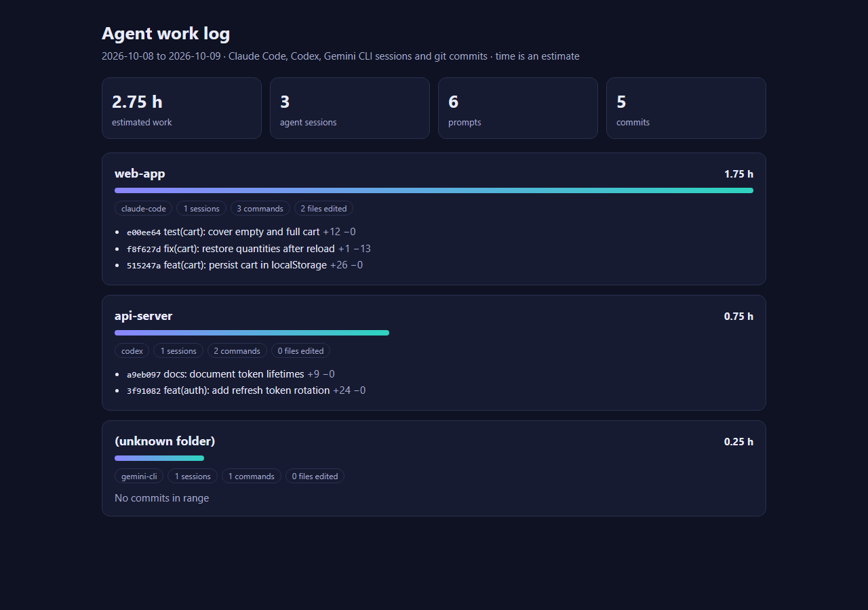Screen dimensions: 868x610
Task: Click the web-app progress bar
Action: pos(434,190)
